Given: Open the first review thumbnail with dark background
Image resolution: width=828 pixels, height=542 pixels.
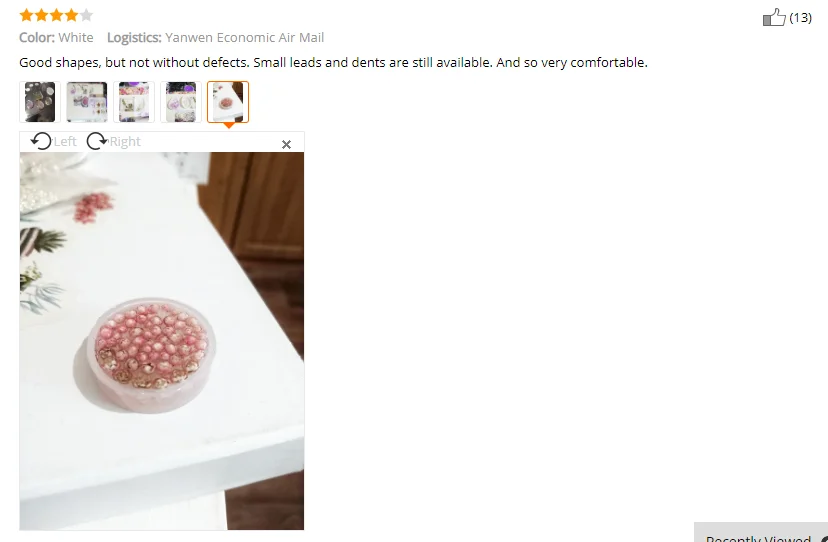Looking at the screenshot, I should 40,102.
